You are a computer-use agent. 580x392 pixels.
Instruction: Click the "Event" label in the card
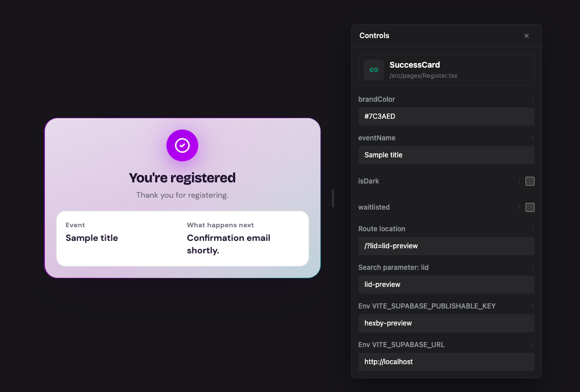point(75,225)
